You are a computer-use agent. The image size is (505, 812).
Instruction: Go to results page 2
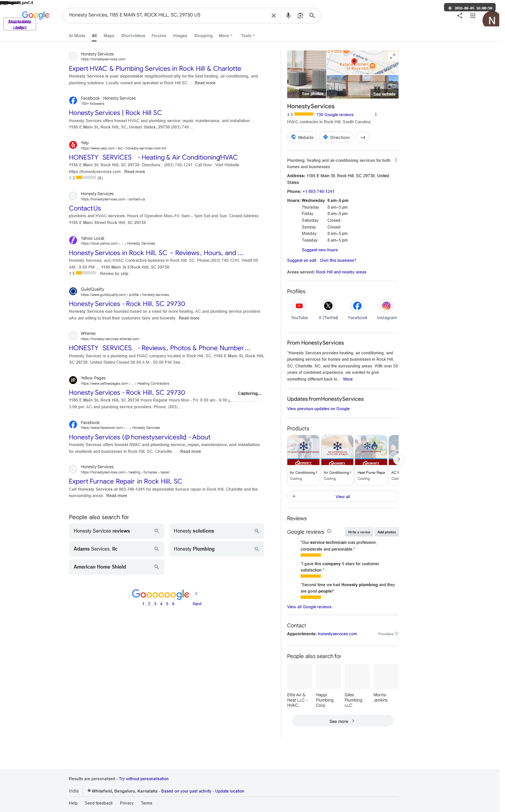click(149, 604)
